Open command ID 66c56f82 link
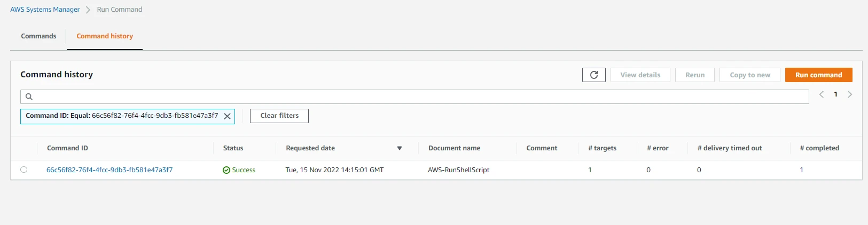This screenshot has width=868, height=225. coord(110,170)
